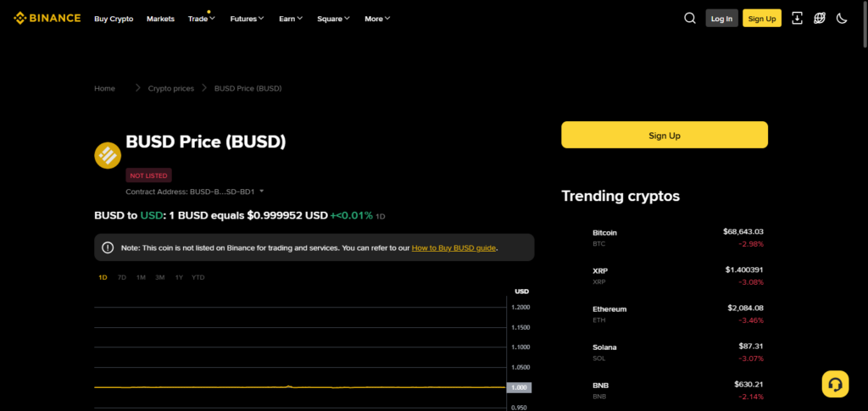Toggle dark mode moon icon
Image resolution: width=868 pixels, height=411 pixels.
coord(842,19)
